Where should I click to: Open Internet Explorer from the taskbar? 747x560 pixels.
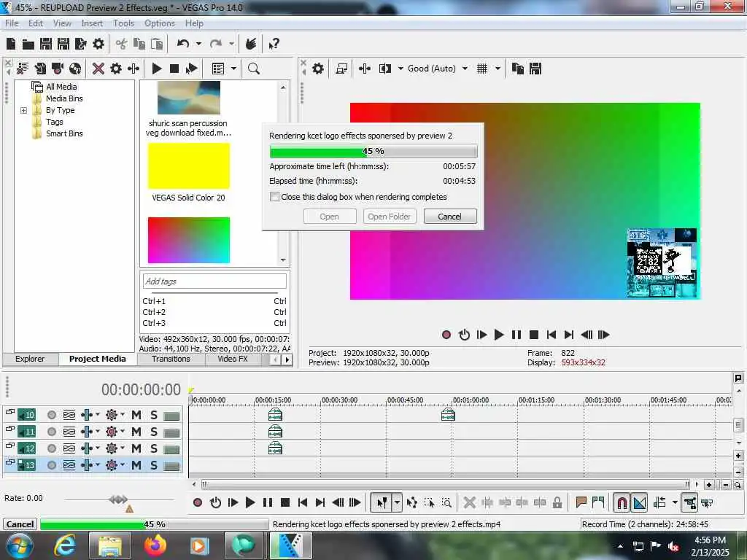point(65,545)
